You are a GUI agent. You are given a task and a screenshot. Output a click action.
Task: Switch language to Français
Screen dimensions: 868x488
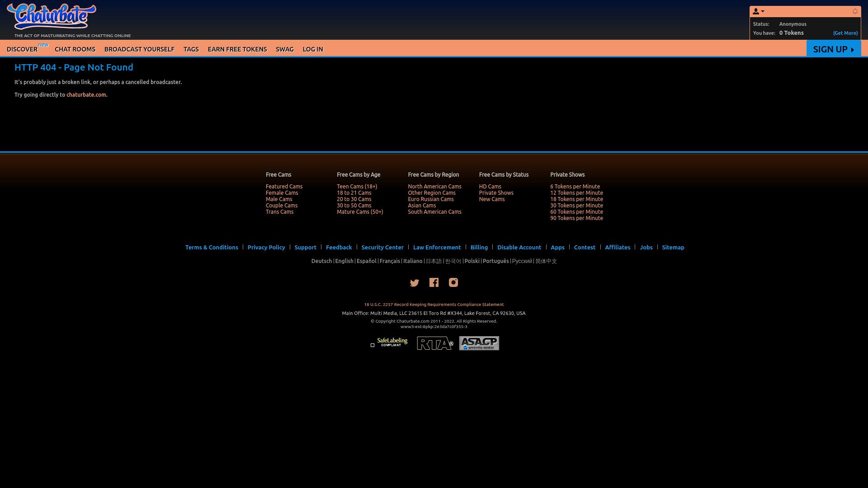(390, 261)
